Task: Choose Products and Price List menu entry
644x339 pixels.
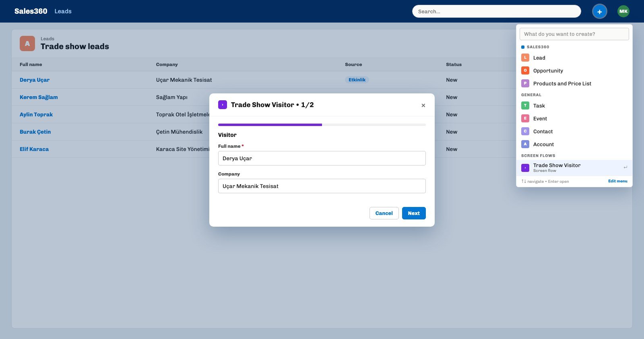Action: click(574, 83)
